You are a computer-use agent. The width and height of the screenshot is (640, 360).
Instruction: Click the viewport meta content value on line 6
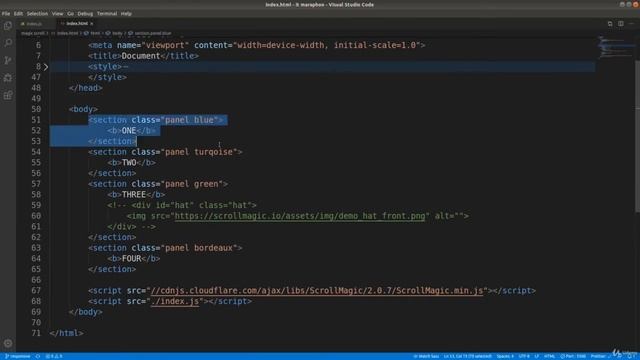[327, 45]
